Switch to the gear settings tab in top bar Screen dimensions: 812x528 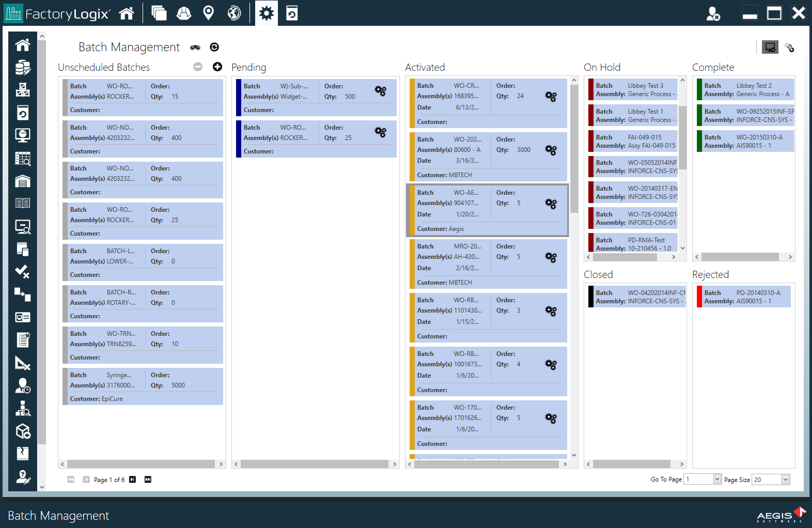[267, 13]
